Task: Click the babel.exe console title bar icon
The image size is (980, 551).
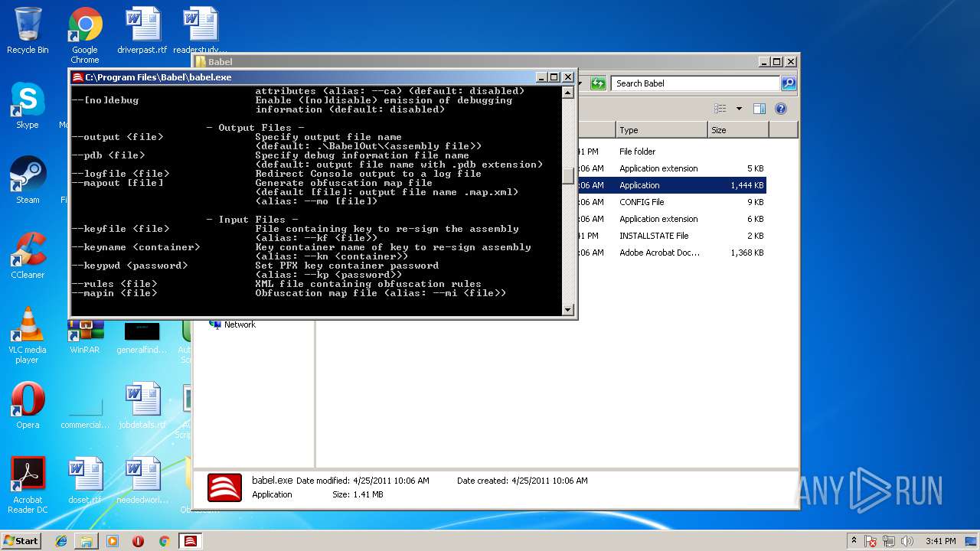Action: tap(77, 77)
